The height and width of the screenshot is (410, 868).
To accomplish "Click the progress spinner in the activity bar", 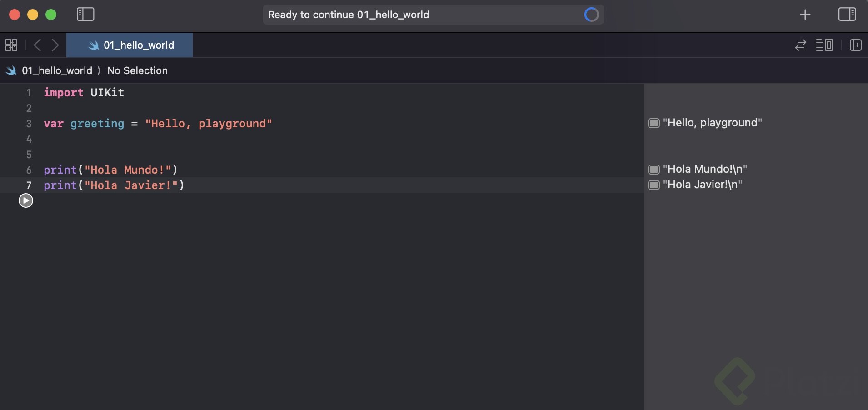I will click(x=591, y=15).
